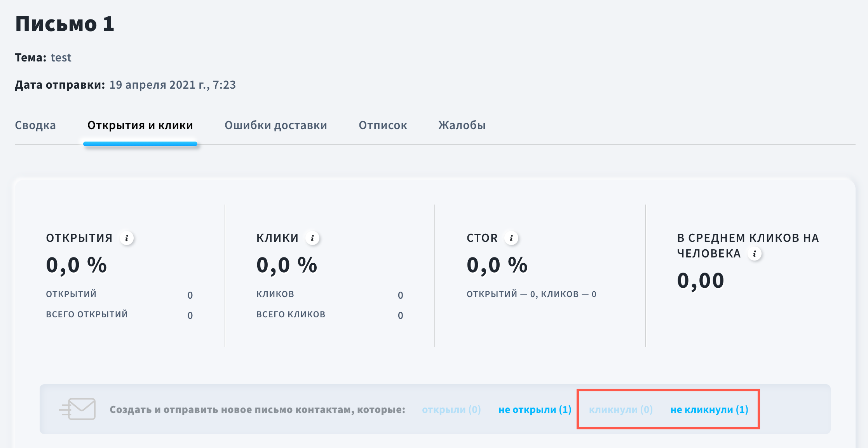Click ОТКРЫТИЙ — 0, КЛИКОВ — 0 text
Image resolution: width=868 pixels, height=448 pixels.
(x=532, y=294)
